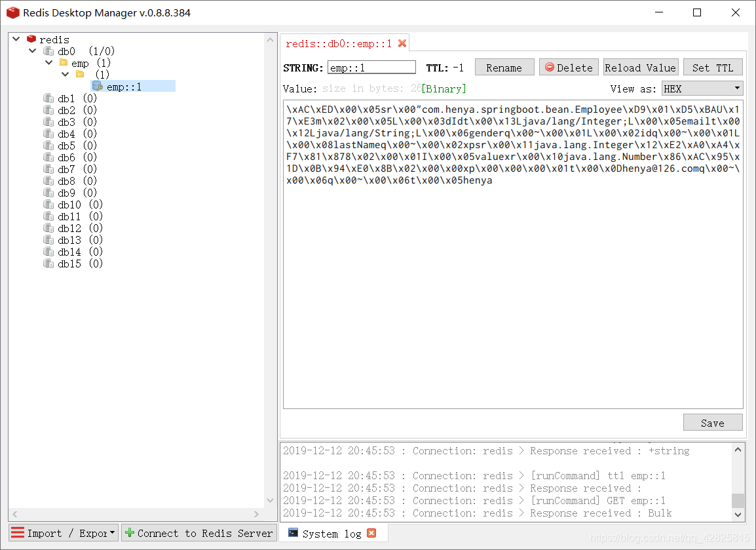Click the db13 database icon
The image size is (756, 550).
[48, 240]
